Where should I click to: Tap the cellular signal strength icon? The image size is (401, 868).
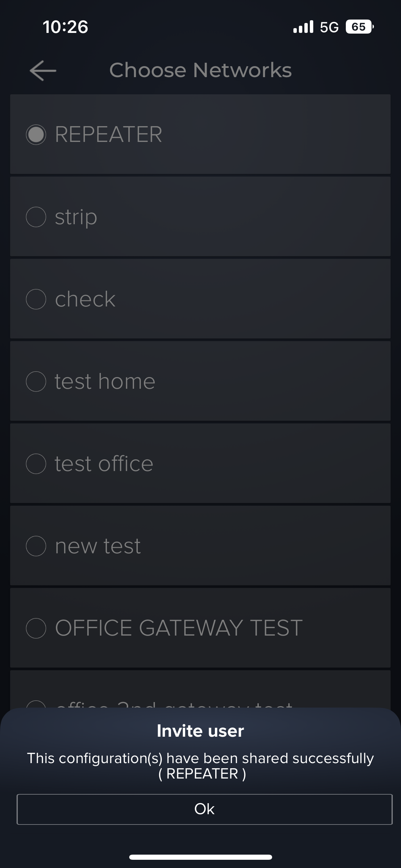click(x=303, y=27)
